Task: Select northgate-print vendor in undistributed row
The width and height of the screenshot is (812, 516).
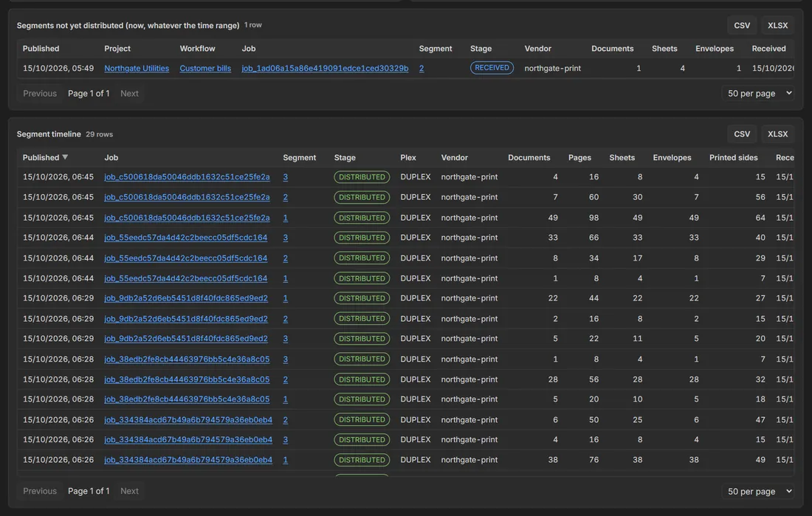Action: (x=553, y=69)
